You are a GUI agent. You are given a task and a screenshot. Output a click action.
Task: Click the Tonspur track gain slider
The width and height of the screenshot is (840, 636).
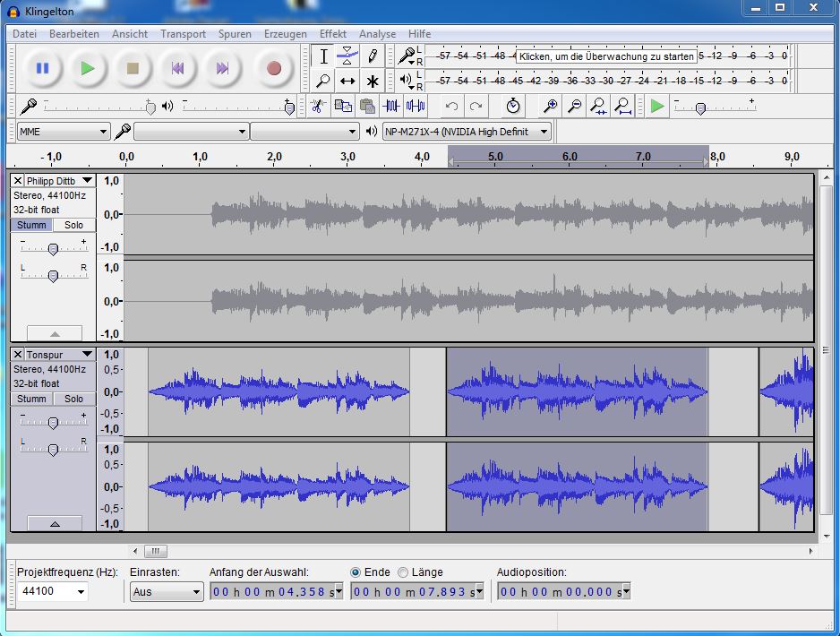tap(53, 422)
